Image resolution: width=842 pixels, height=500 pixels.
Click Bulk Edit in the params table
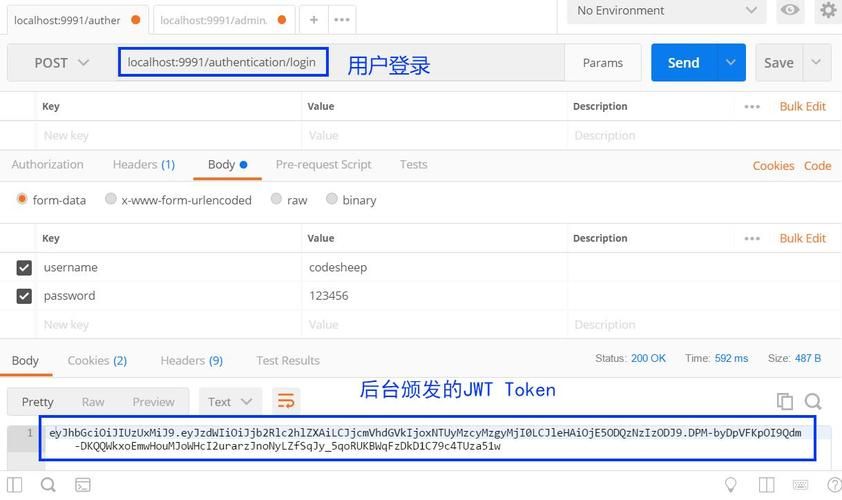(x=802, y=106)
